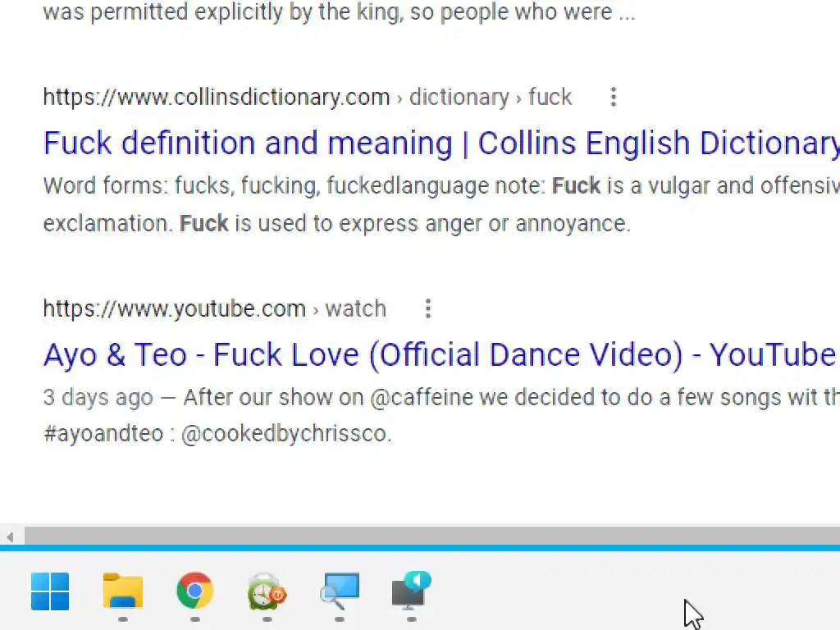Open the monitor magnifier app in the taskbar
The image size is (840, 630).
point(339,591)
